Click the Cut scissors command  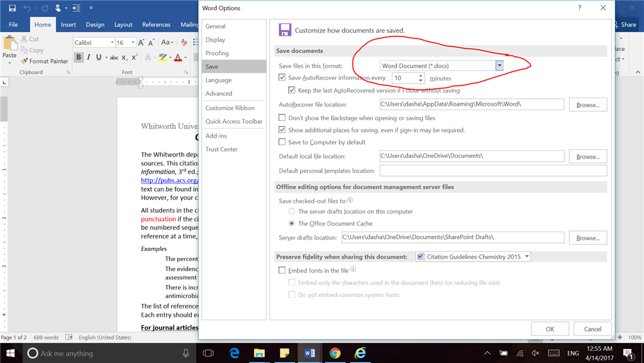point(30,39)
